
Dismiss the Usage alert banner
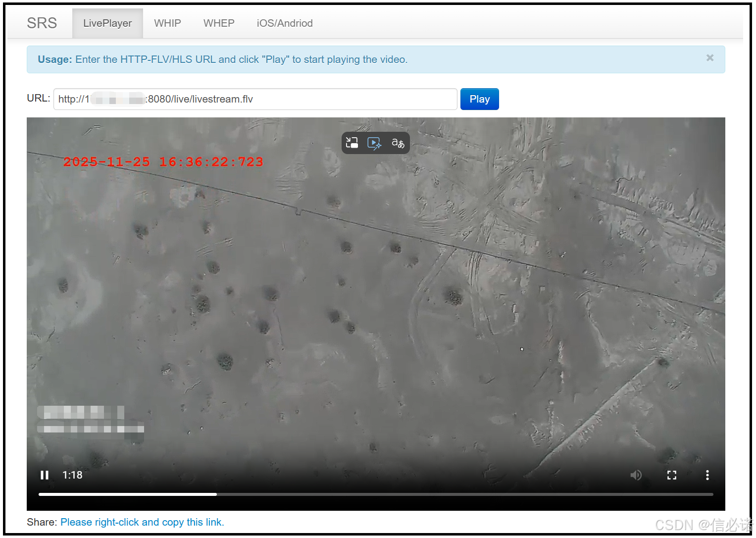pos(710,58)
